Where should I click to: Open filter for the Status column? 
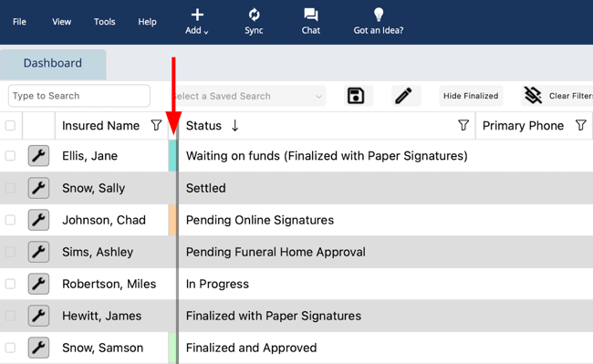(x=463, y=125)
